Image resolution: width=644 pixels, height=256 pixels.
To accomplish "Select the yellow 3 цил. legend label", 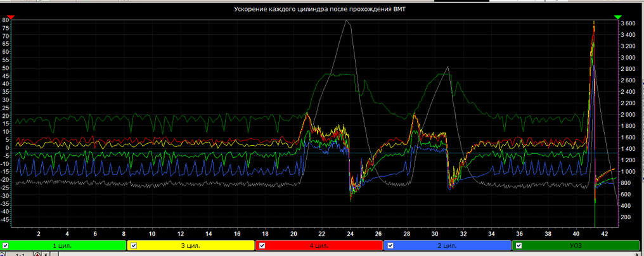I will [191, 246].
